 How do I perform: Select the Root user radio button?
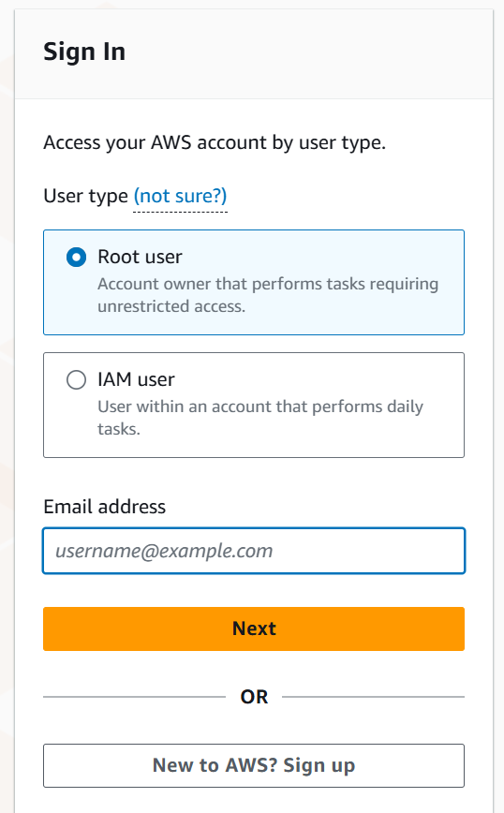[x=76, y=258]
